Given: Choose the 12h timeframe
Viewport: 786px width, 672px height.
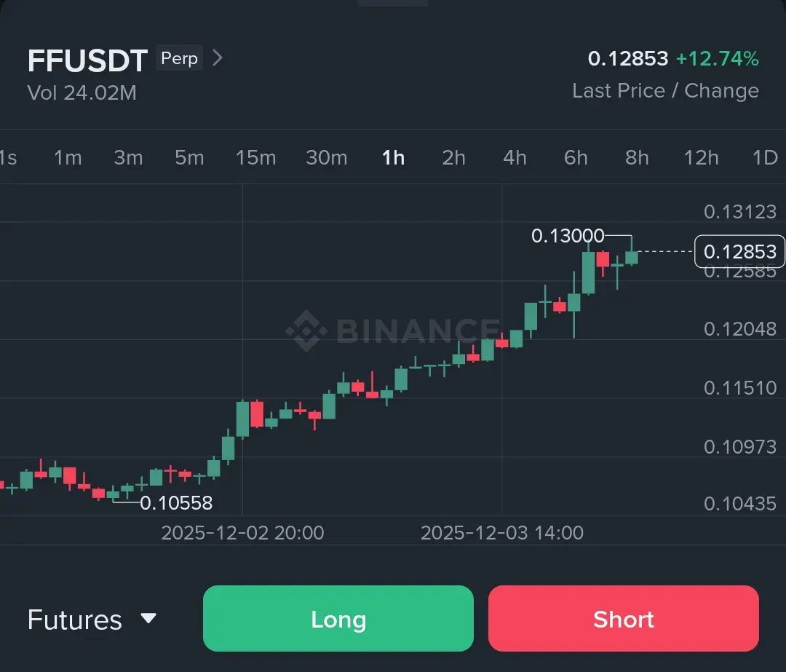Looking at the screenshot, I should (x=701, y=157).
